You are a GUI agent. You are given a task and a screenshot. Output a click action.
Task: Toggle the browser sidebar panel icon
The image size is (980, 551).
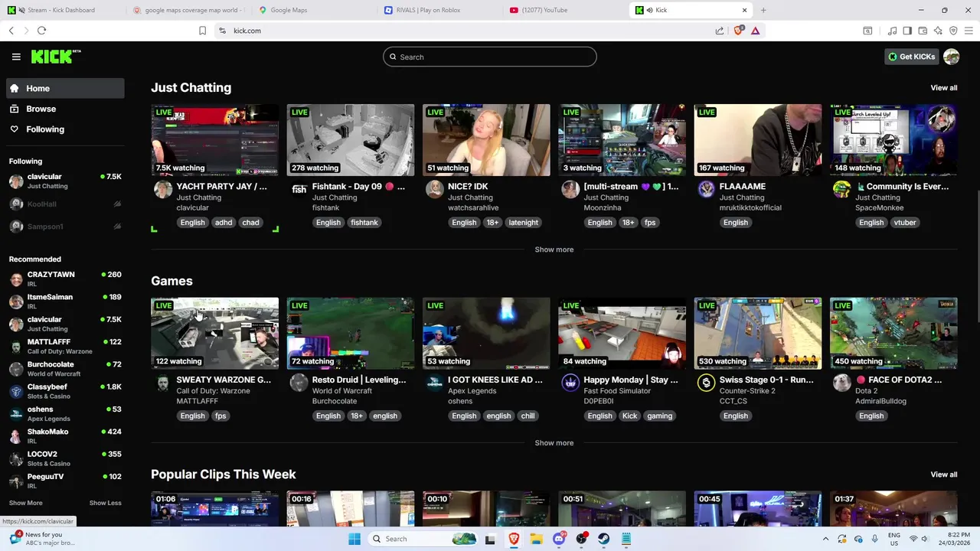click(x=907, y=31)
